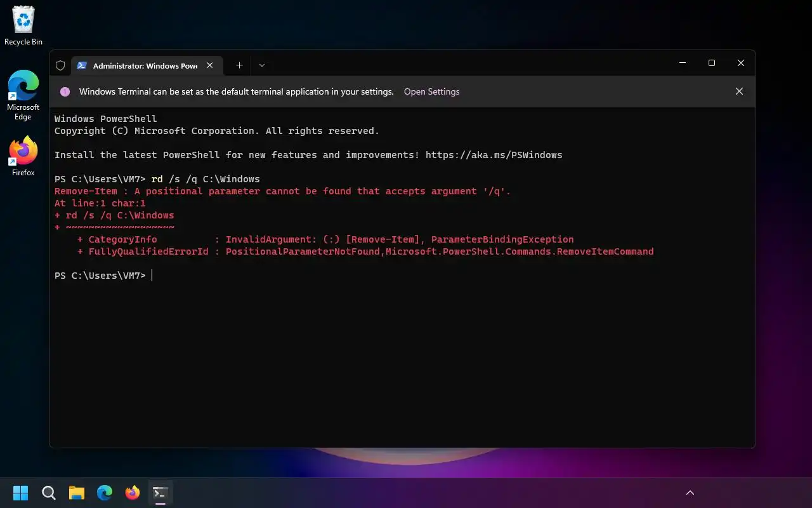Minimize the Windows Terminal window
The width and height of the screenshot is (812, 508).
pos(683,63)
